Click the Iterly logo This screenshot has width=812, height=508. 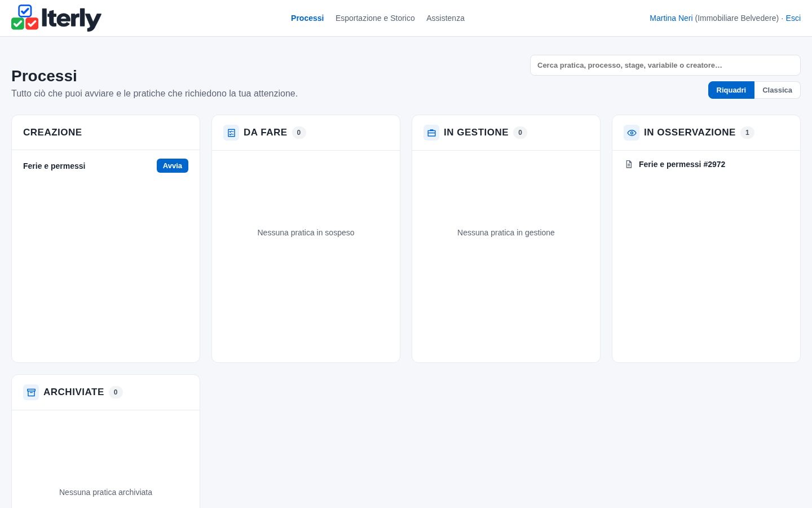click(x=56, y=18)
